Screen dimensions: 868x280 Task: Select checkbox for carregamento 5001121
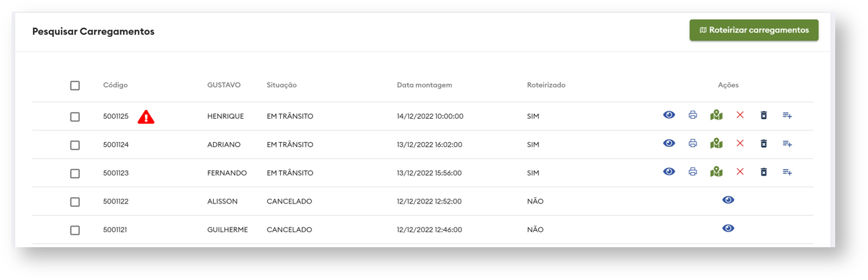(x=75, y=230)
